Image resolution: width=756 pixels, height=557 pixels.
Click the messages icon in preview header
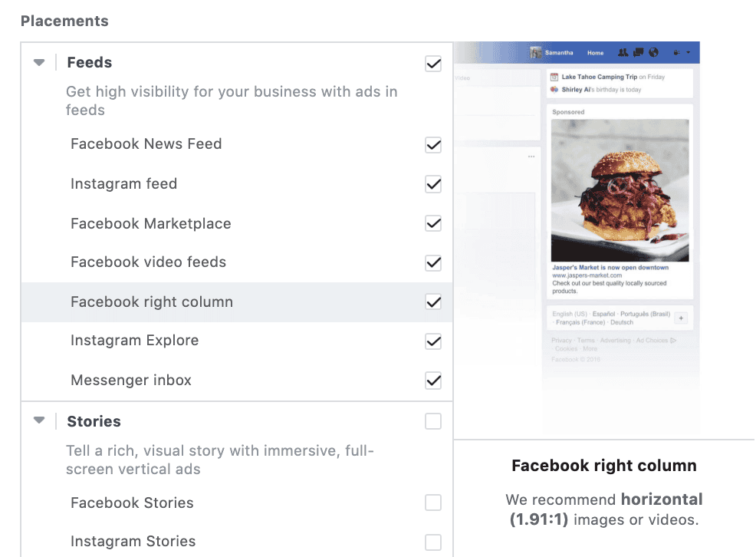click(x=639, y=53)
